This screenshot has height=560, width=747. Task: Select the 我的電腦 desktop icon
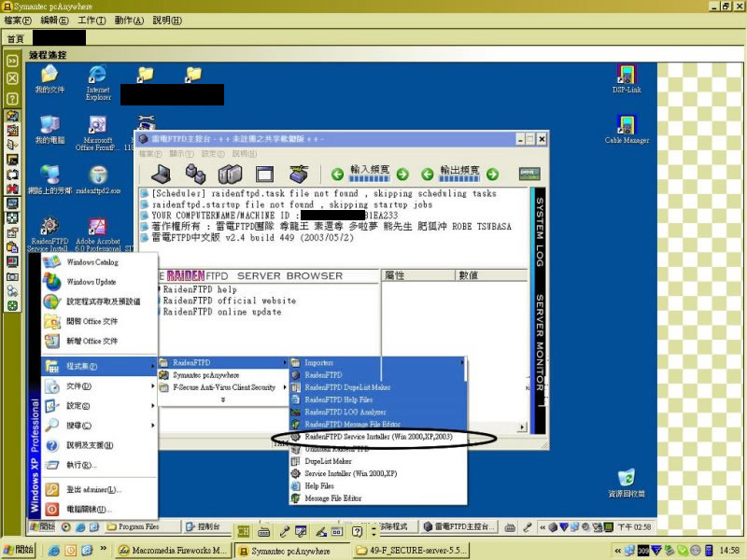click(x=49, y=130)
